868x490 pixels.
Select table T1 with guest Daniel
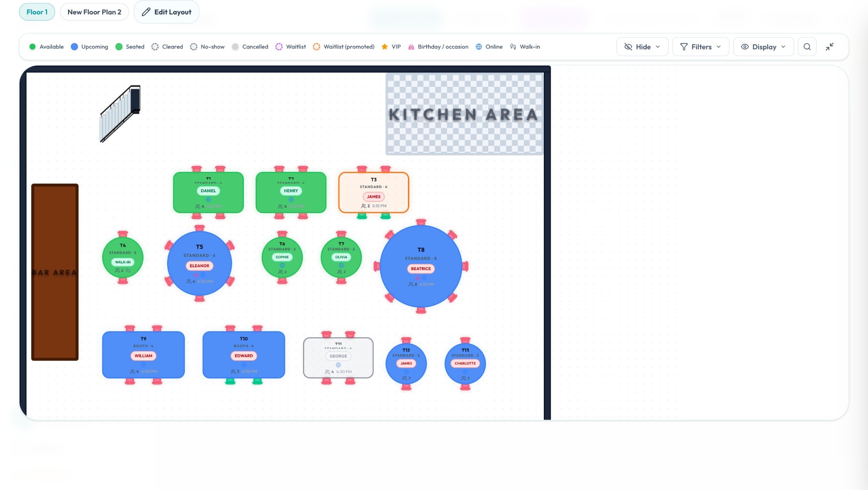[x=208, y=192]
